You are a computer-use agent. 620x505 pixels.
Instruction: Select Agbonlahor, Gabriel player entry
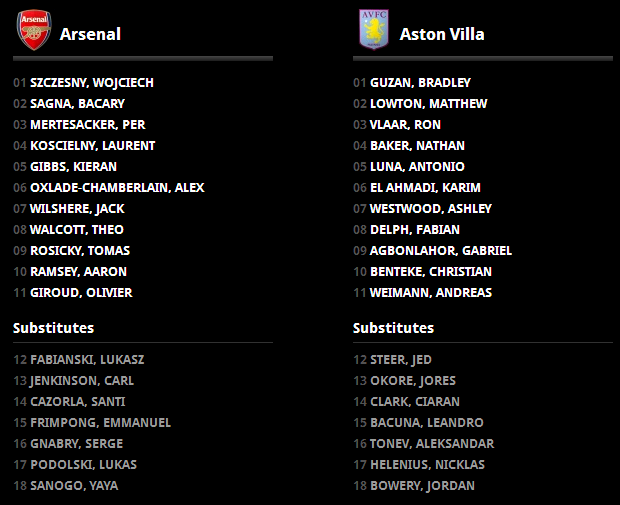440,251
